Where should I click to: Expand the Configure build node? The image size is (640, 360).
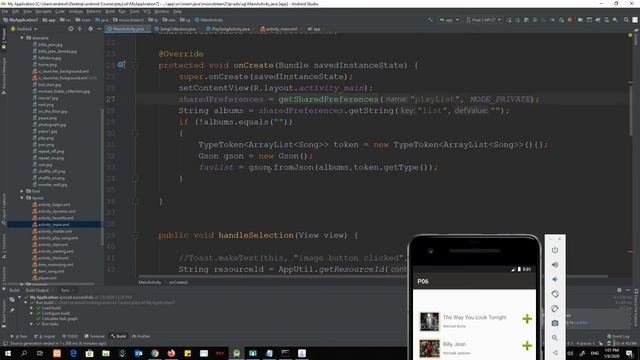coord(31,313)
